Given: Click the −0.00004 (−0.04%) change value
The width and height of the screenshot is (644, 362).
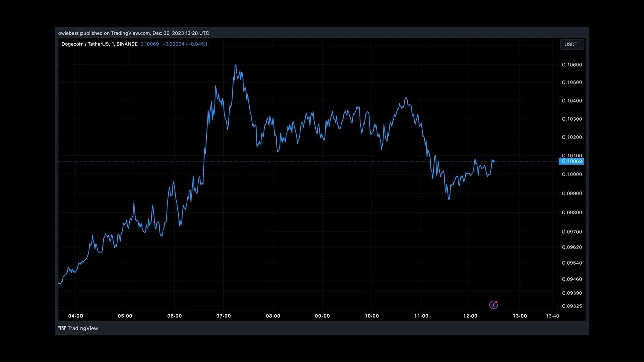Looking at the screenshot, I should 184,44.
